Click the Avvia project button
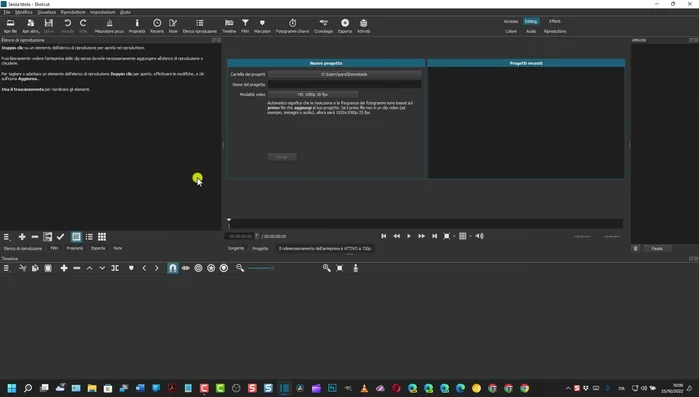The image size is (699, 397). [282, 157]
